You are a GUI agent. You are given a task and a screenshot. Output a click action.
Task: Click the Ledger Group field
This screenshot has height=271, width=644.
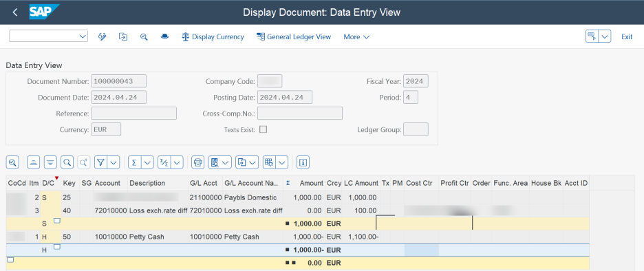coord(416,129)
